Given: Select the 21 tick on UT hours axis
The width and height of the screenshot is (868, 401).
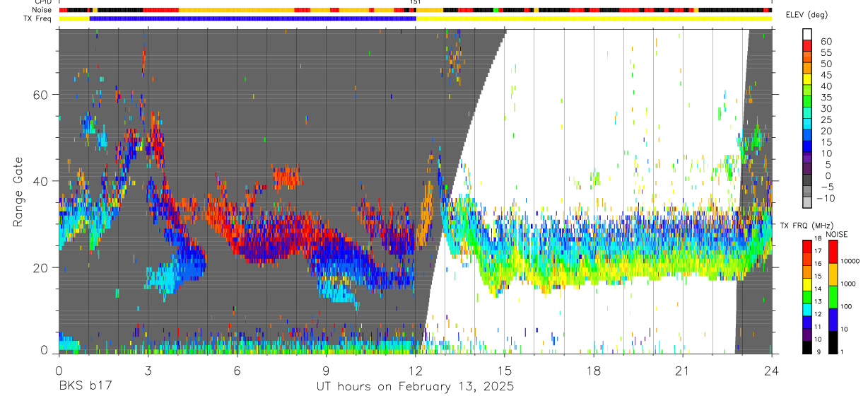Looking at the screenshot, I should [x=683, y=371].
